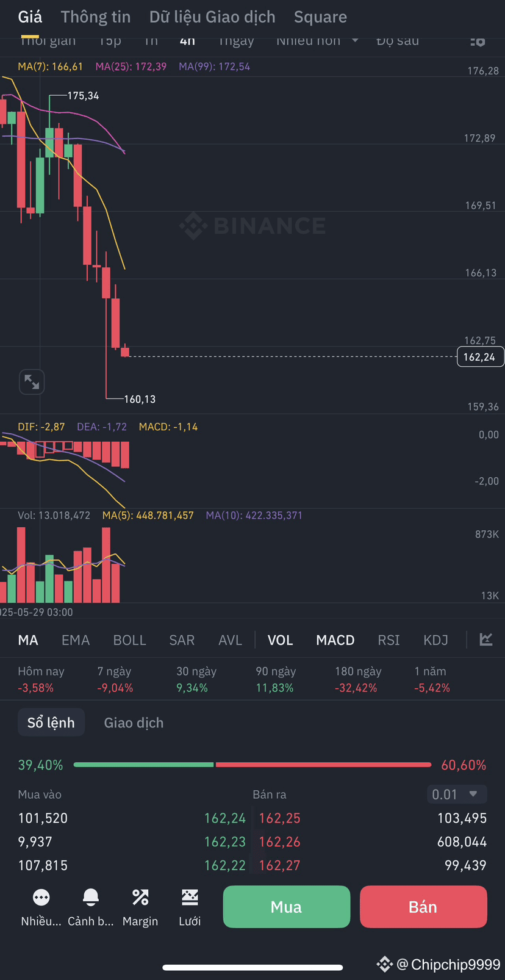Screen dimensions: 505x980
Task: Tap the green Mua buy button
Action: [287, 907]
